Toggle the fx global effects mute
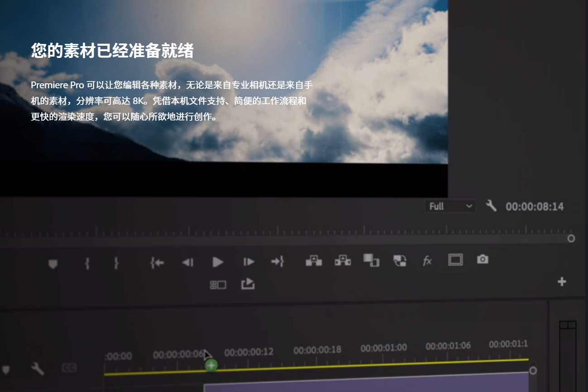 pyautogui.click(x=427, y=261)
